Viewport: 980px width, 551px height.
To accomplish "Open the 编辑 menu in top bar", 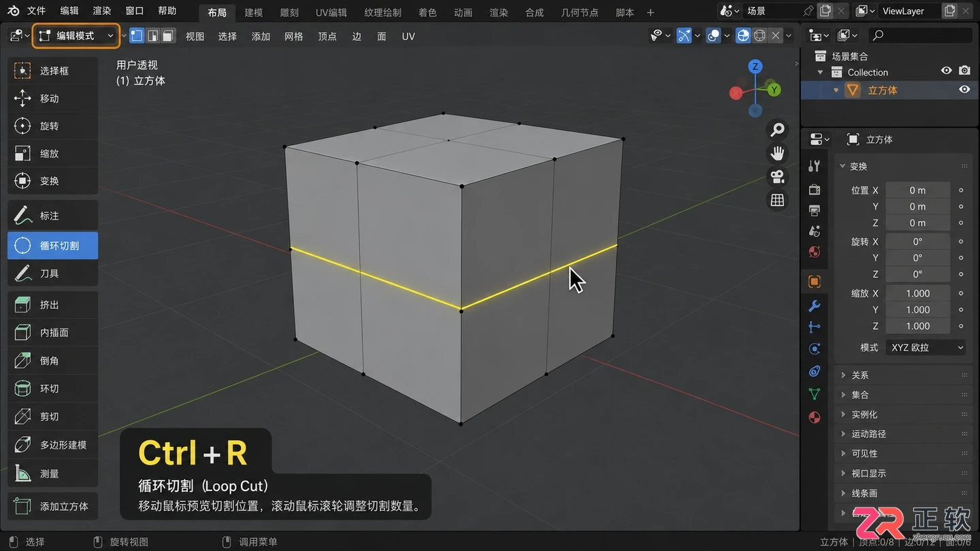I will (69, 11).
